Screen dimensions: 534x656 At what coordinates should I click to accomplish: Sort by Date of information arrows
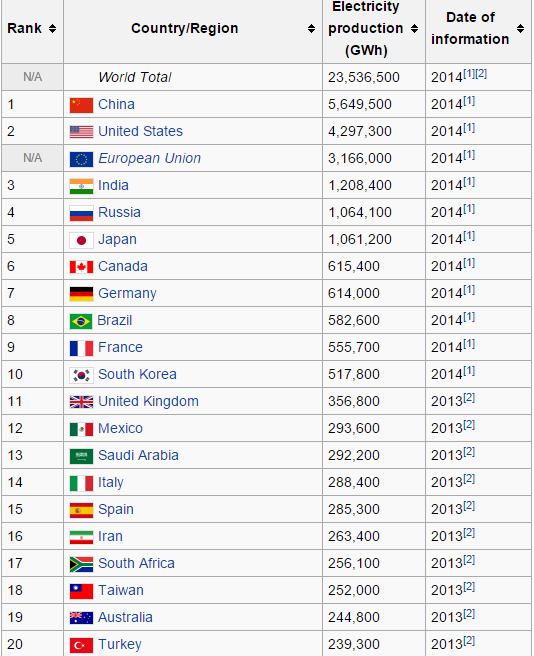click(x=520, y=28)
